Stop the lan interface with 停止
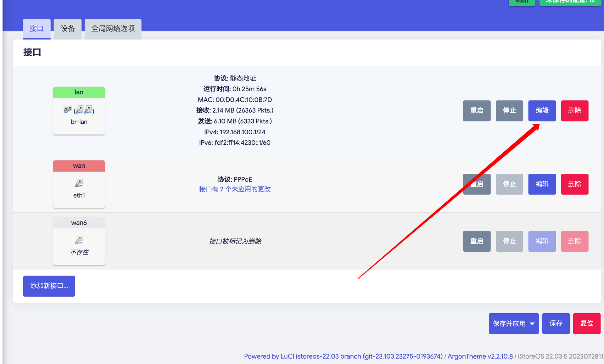This screenshot has width=604, height=364. (509, 111)
